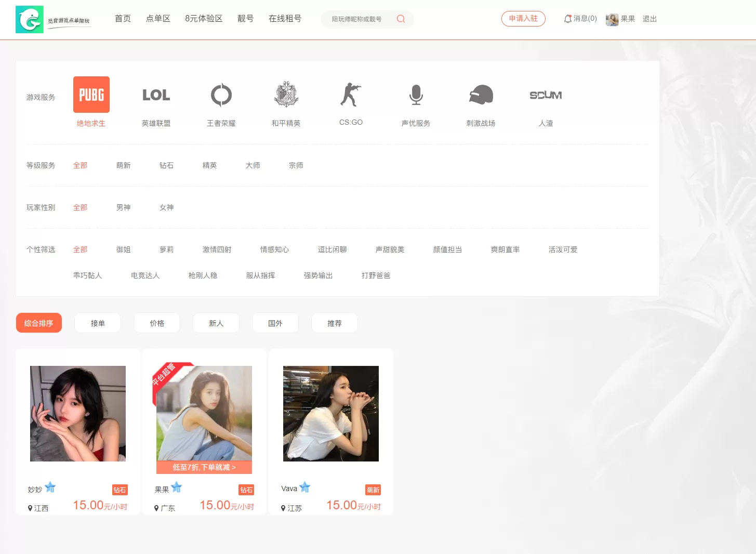
Task: Choose the SCUM 人渣 game icon
Action: click(546, 95)
